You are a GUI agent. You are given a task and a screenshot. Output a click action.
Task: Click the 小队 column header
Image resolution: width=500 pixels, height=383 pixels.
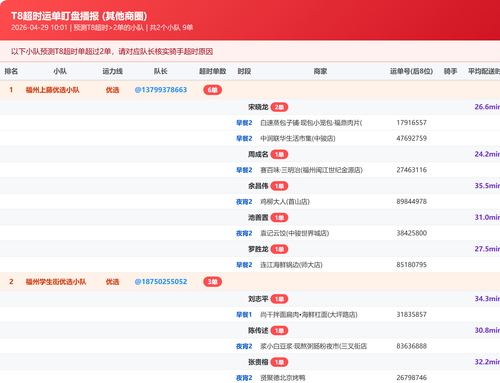tap(60, 71)
